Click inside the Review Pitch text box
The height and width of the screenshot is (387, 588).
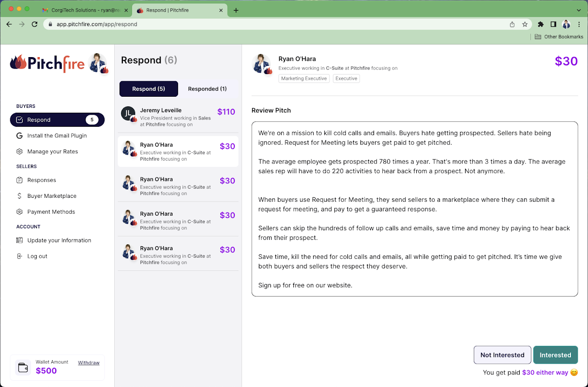pos(415,209)
